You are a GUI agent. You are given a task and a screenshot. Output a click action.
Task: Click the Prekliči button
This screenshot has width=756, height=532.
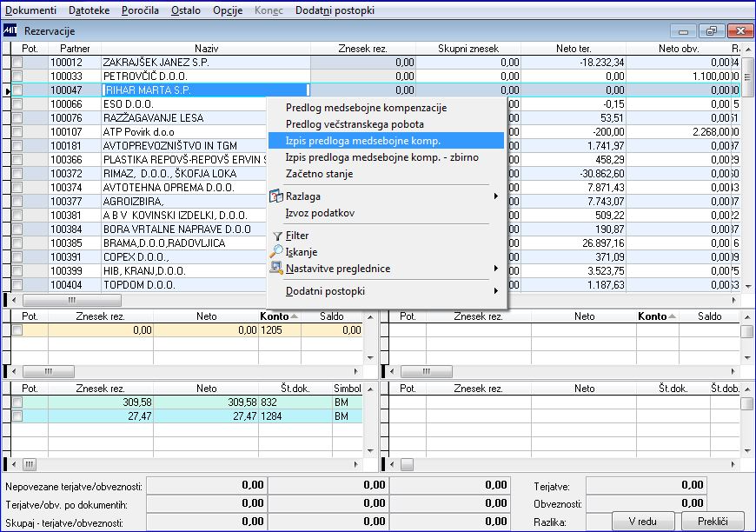711,521
